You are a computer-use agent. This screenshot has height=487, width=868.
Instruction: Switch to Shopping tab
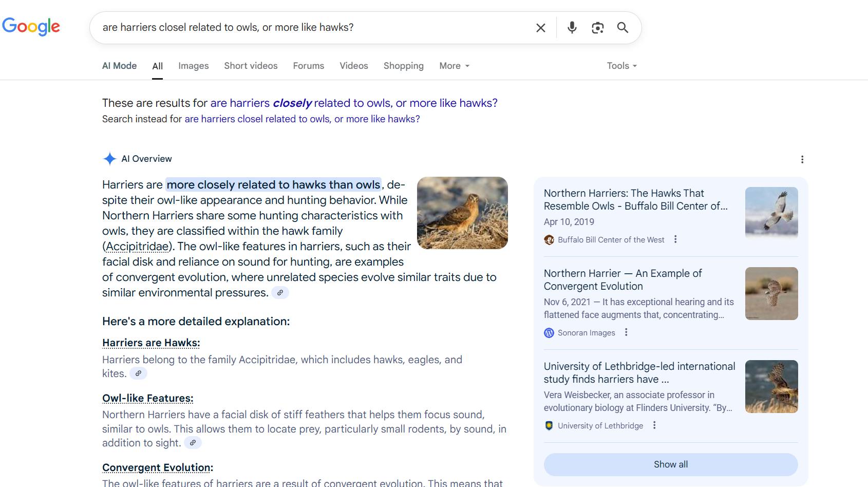(x=404, y=66)
